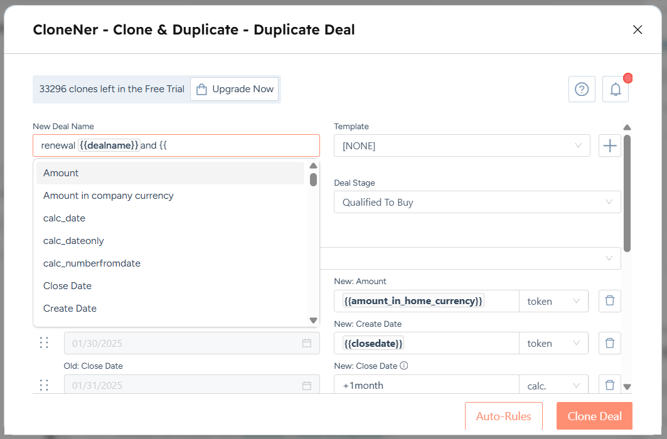Open calendar icon in 01/31/2025 field
This screenshot has height=439, width=667.
tap(306, 385)
